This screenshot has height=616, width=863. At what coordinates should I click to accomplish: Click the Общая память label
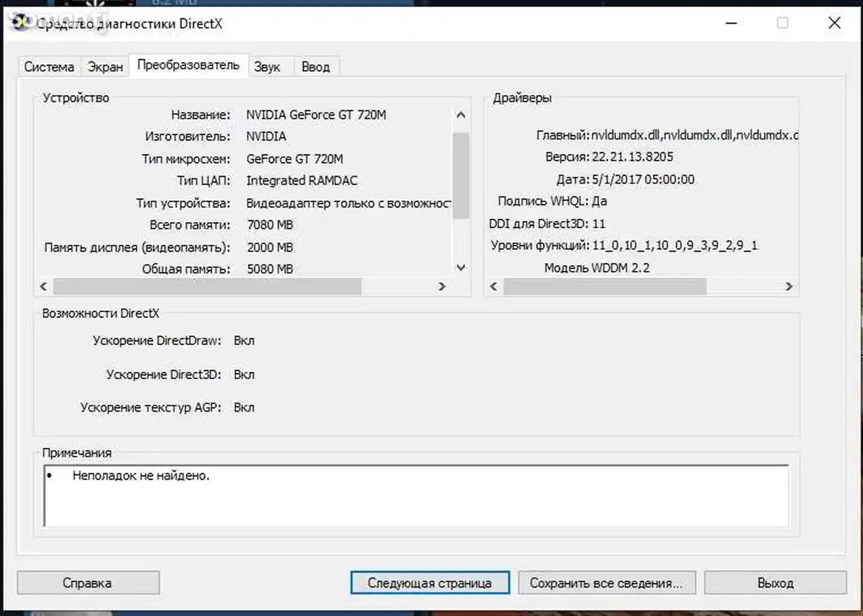click(x=186, y=269)
